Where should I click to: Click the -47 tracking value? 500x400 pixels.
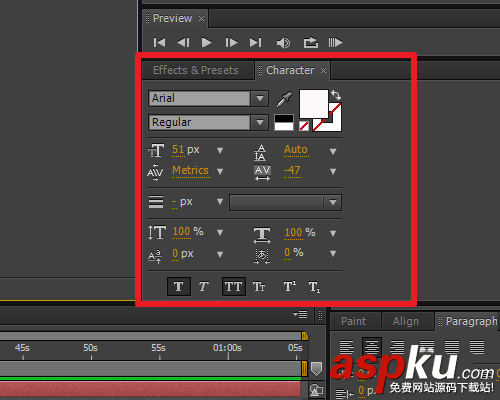pos(292,171)
